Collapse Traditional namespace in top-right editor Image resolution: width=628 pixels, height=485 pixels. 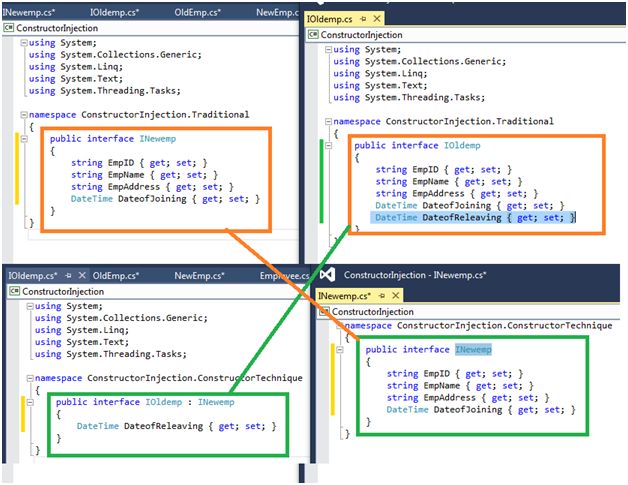(x=328, y=121)
